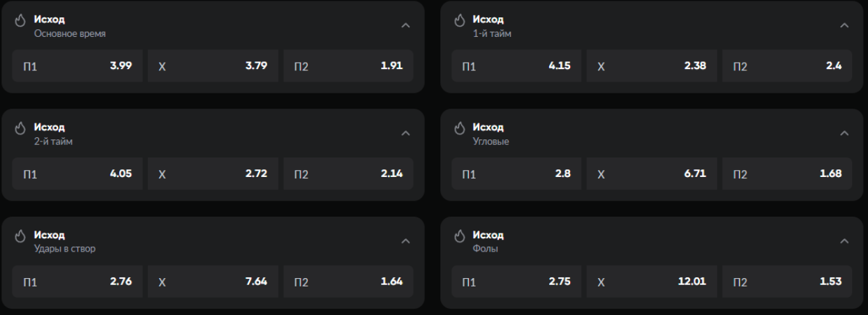Bet on П1 at 3.99 odds
Image resolution: width=868 pixels, height=315 pixels.
(x=77, y=66)
